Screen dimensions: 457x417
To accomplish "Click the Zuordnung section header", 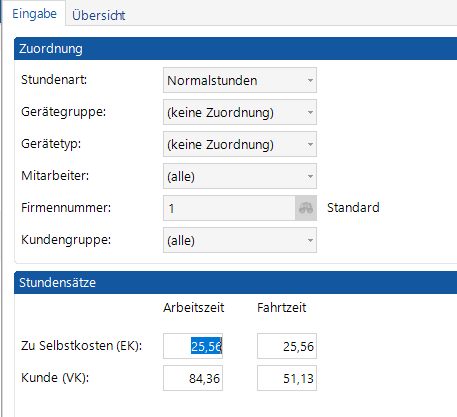I will [235, 49].
